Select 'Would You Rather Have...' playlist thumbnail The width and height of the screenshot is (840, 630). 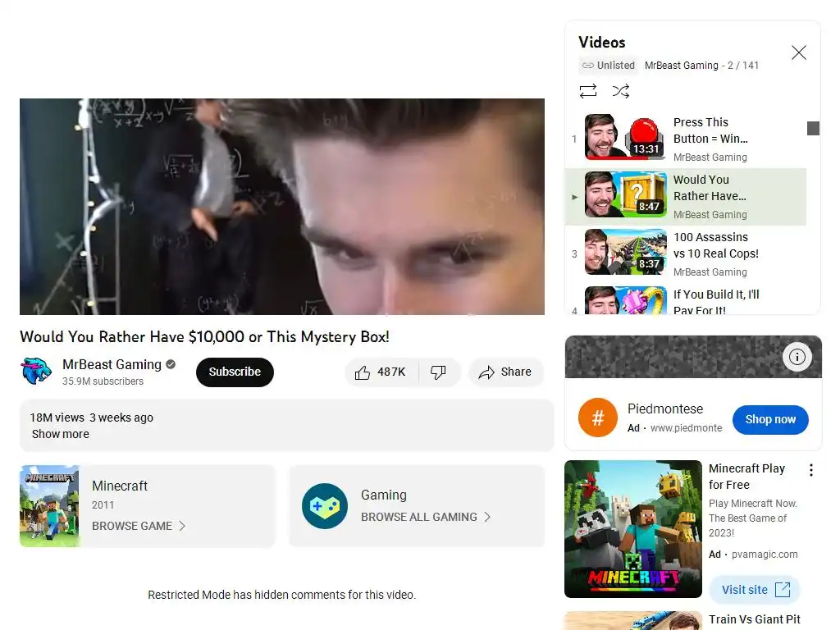(x=625, y=194)
